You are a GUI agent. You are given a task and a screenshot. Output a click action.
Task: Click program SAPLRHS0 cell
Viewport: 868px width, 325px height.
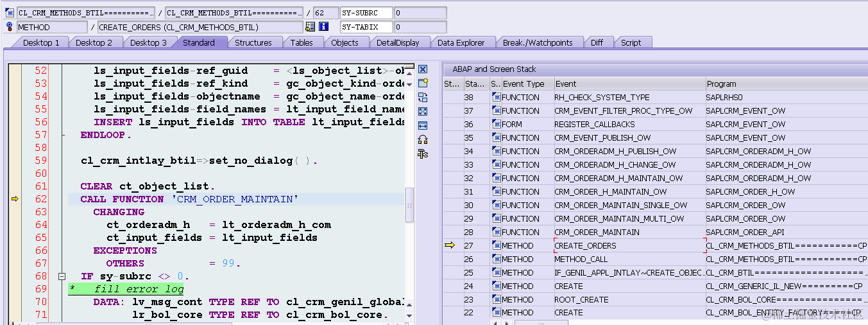point(724,97)
